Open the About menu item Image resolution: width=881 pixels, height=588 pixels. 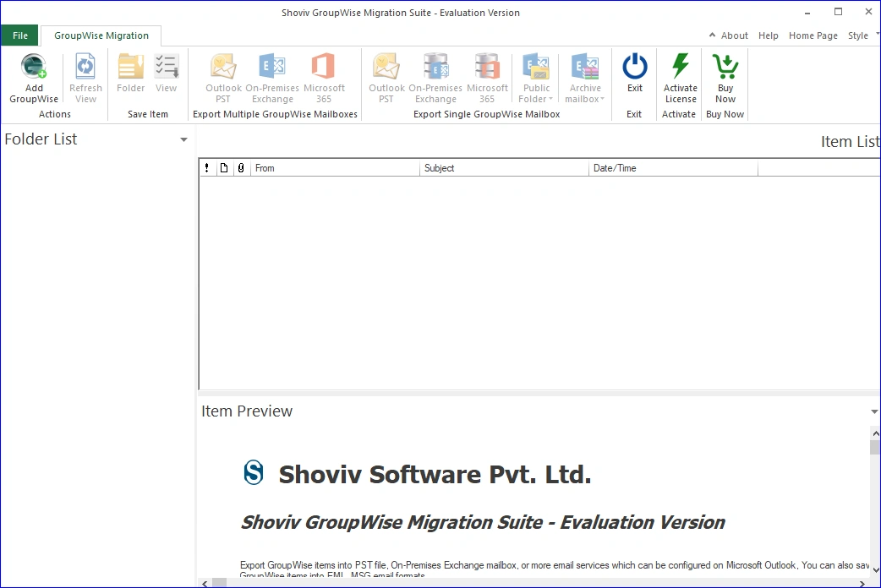tap(735, 35)
